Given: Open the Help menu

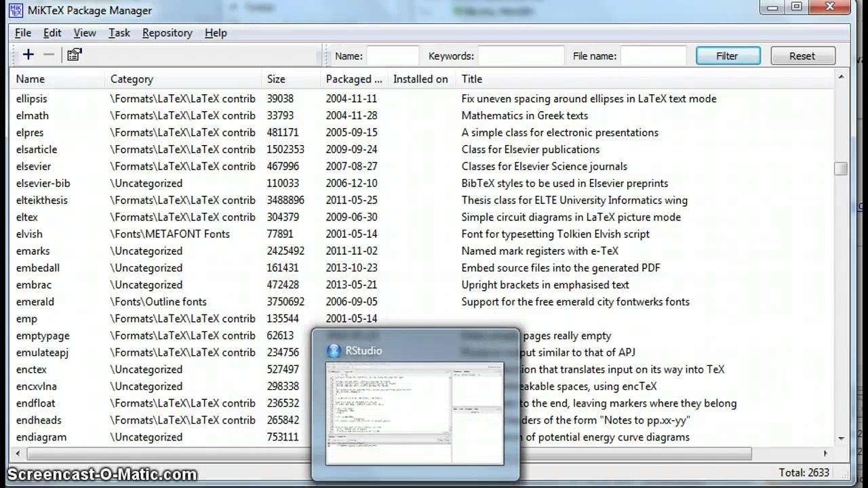Looking at the screenshot, I should tap(216, 33).
